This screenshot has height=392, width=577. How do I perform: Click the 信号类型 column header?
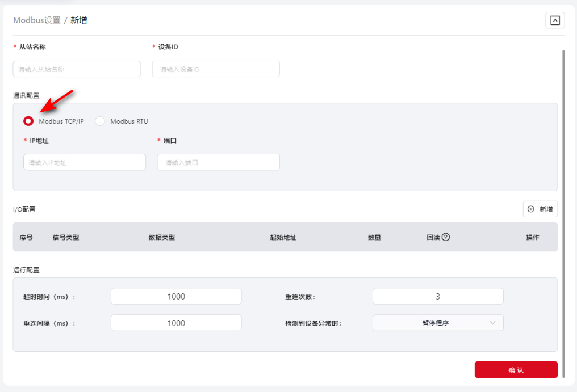66,237
